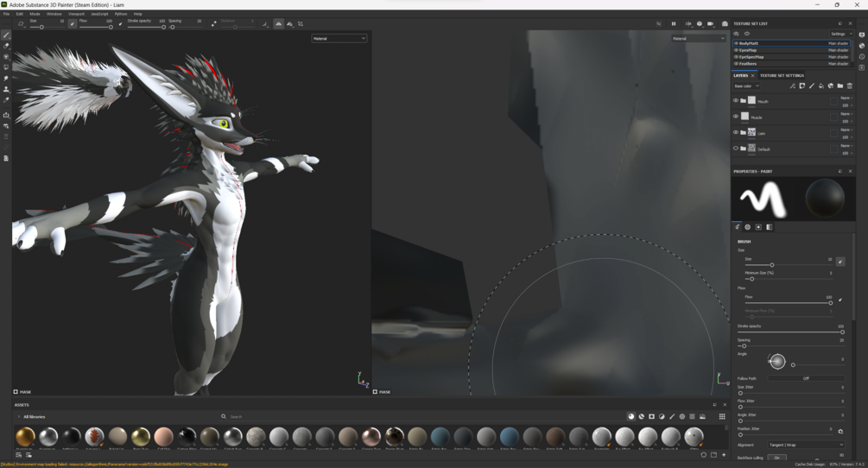Select the Polygon fill tool

coord(6,67)
